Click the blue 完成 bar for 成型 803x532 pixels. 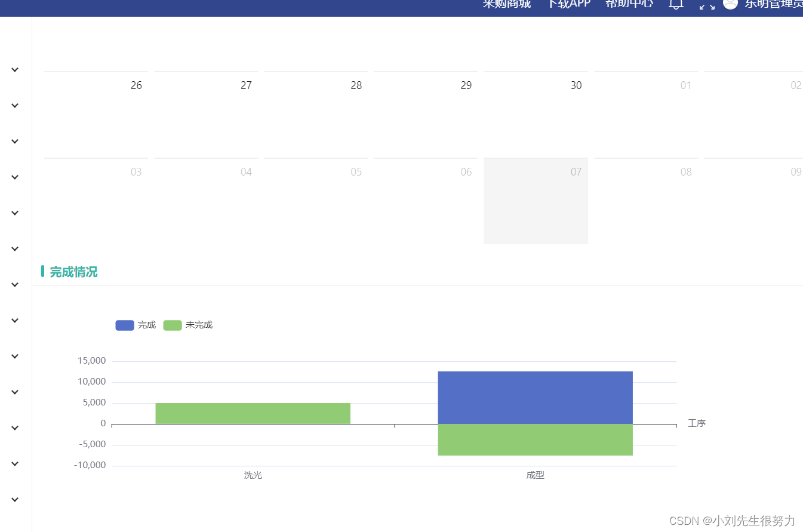click(x=536, y=398)
